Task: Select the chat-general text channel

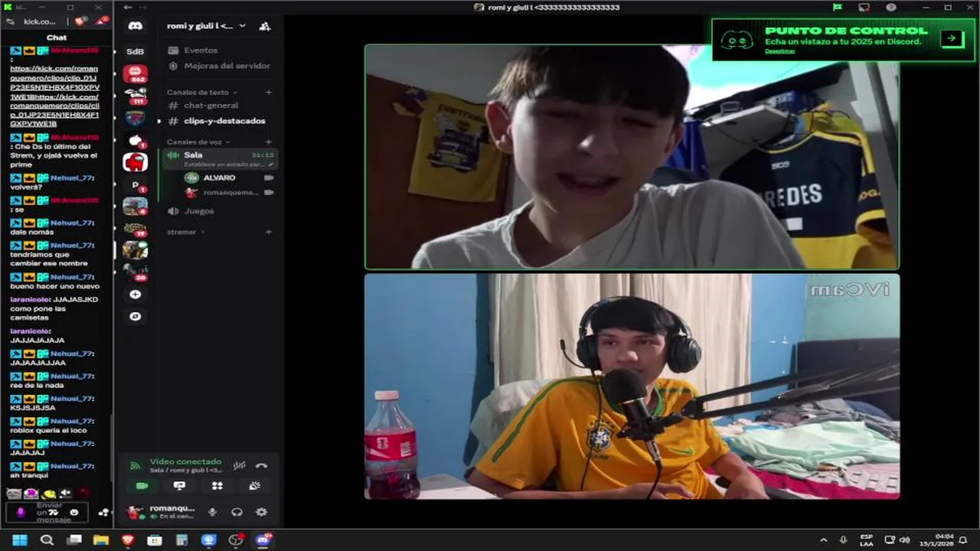Action: 218,106
